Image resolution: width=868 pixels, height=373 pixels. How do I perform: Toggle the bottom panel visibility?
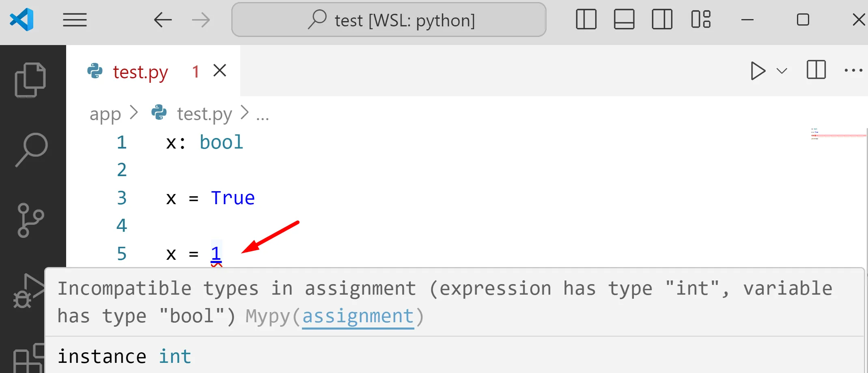pyautogui.click(x=624, y=19)
